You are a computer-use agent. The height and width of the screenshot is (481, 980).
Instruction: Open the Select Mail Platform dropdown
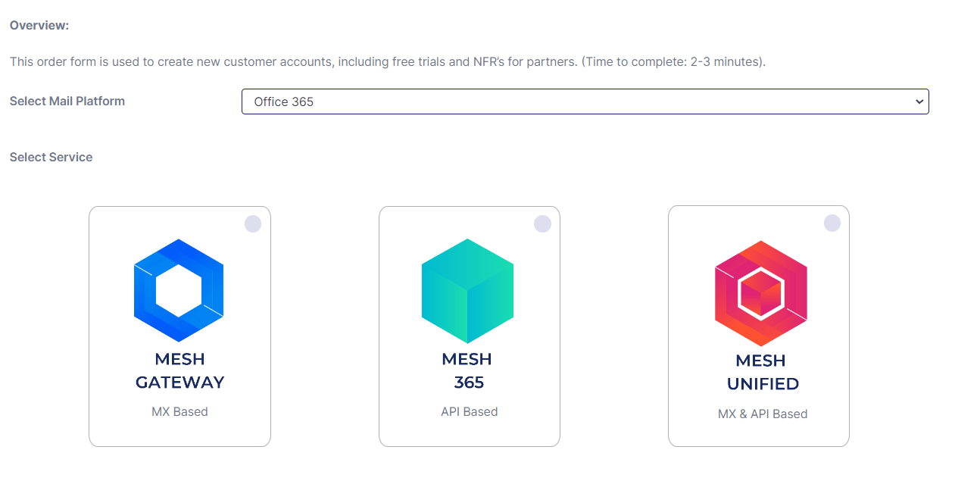pos(585,102)
